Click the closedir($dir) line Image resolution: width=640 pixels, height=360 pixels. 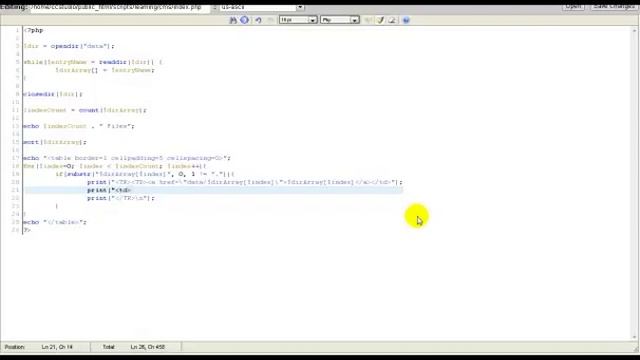(x=53, y=94)
